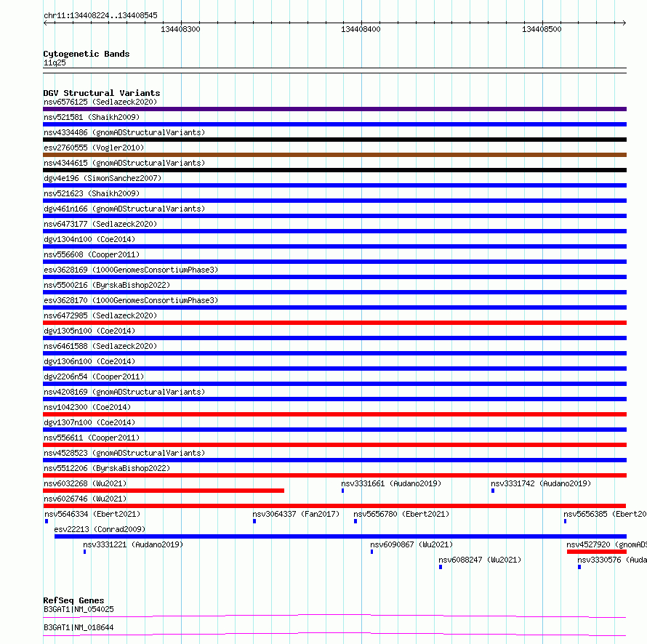Click nsv521623 (Shaikh2009) label
The width and height of the screenshot is (647, 644).
92,193
